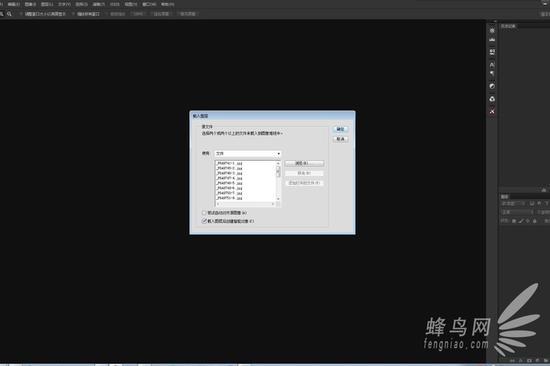Select file ending '-2.jpg' in list
Screen dimensions: 550x366
click(229, 168)
